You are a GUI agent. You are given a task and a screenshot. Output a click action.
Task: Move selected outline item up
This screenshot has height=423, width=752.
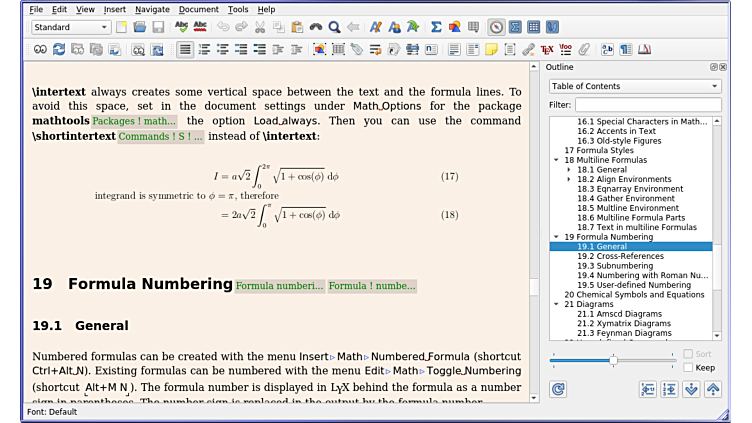tap(712, 390)
